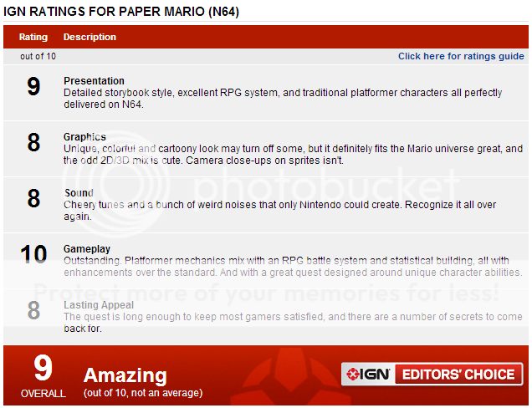Click the 'Unique, colorful and cartoony look' description
This screenshot has width=532, height=408.
tap(293, 155)
